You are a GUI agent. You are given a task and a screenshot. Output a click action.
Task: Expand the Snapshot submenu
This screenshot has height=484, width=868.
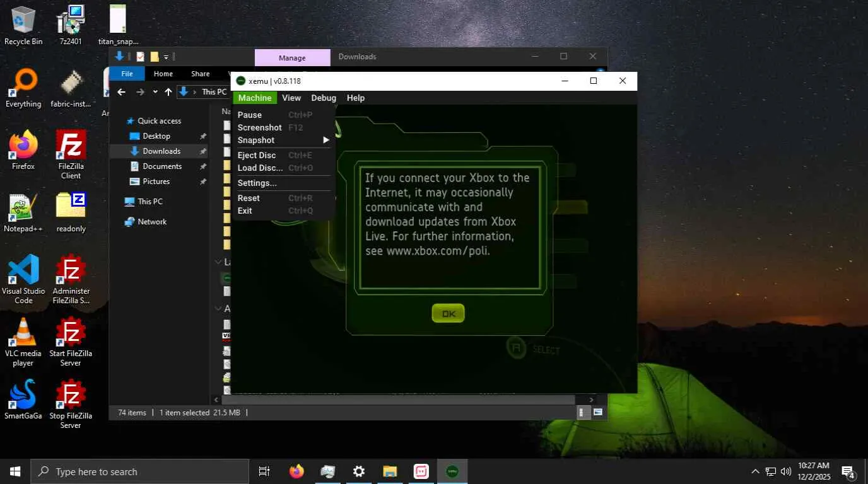pos(283,140)
